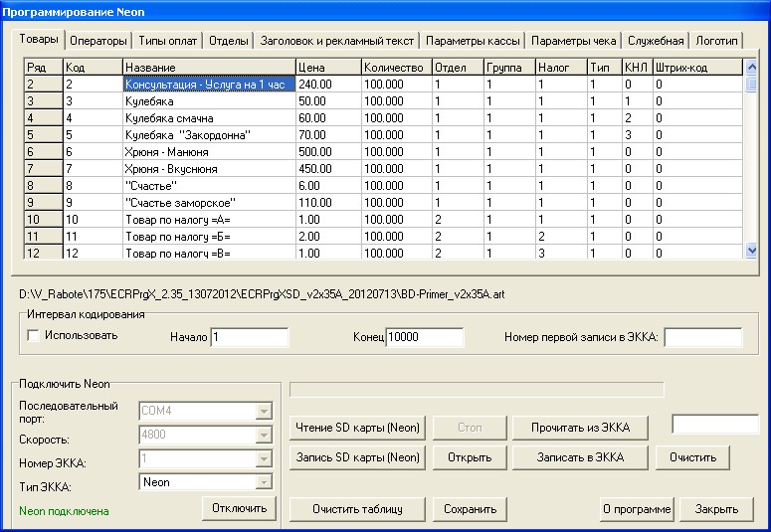Click price cell 500.00
This screenshot has height=532, width=771.
[x=328, y=152]
